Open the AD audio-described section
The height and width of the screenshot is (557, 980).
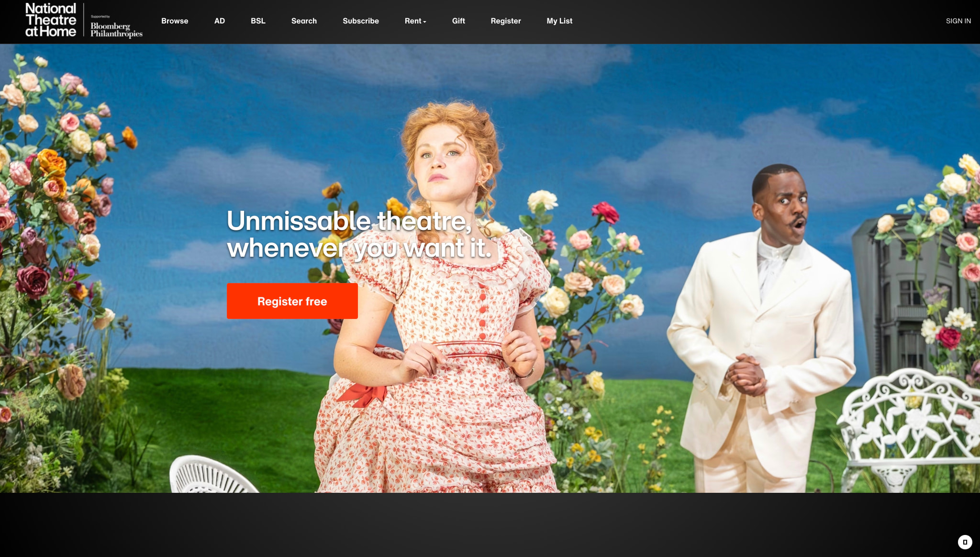tap(220, 21)
